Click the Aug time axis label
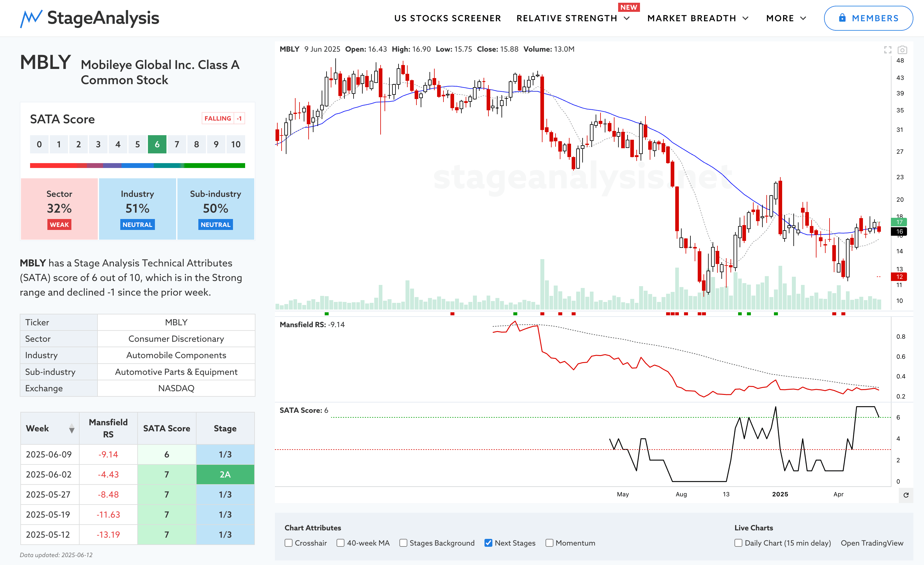Viewport: 924px width, 565px height. [681, 495]
